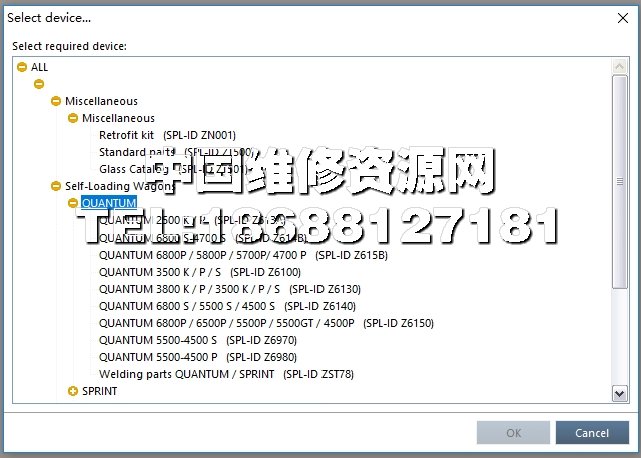Select QUANTUM 6800P / 6500P Z6150 entry
Image resolution: width=641 pixels, height=458 pixels.
[x=266, y=323]
